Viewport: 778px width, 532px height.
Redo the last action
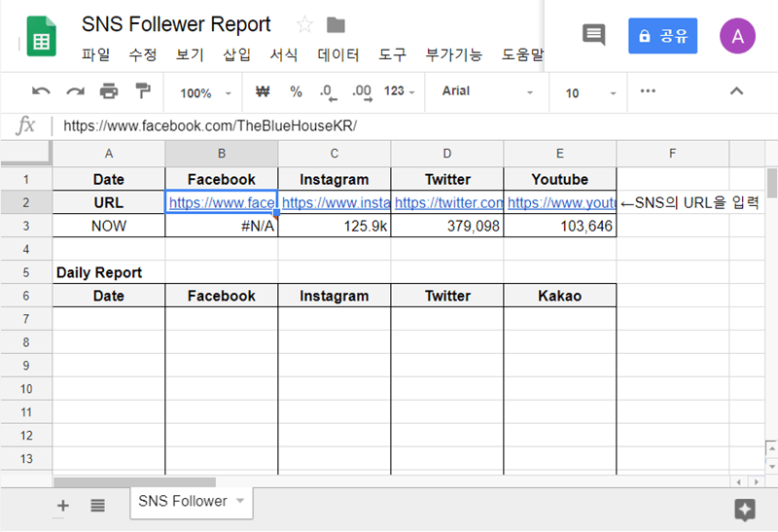point(76,91)
